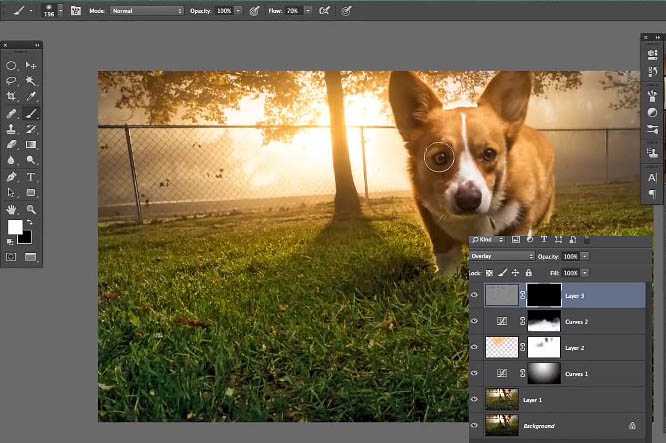Open the Flow percentage dropdown arrow
Image resolution: width=666 pixels, height=443 pixels.
click(x=307, y=10)
